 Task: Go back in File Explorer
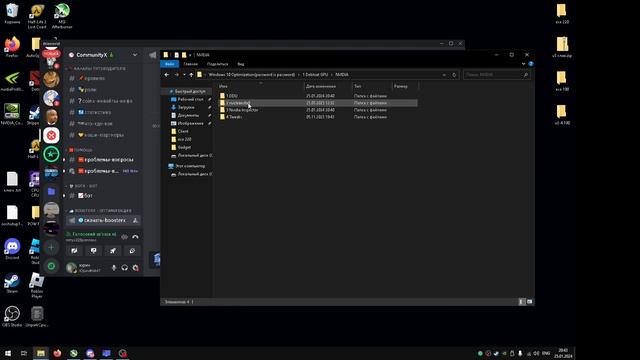[x=167, y=75]
